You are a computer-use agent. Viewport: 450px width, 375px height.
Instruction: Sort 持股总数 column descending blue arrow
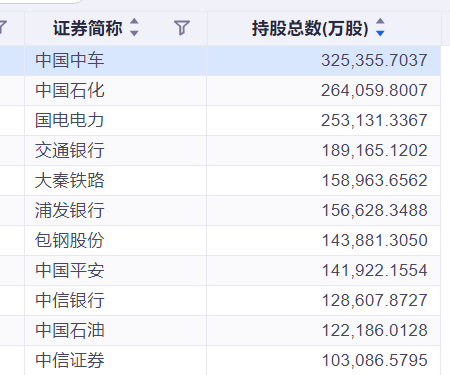click(380, 33)
